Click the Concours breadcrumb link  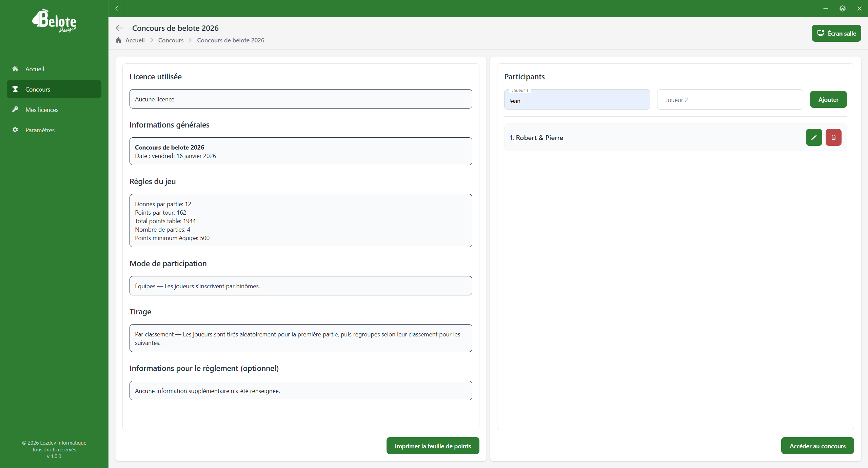(x=171, y=40)
